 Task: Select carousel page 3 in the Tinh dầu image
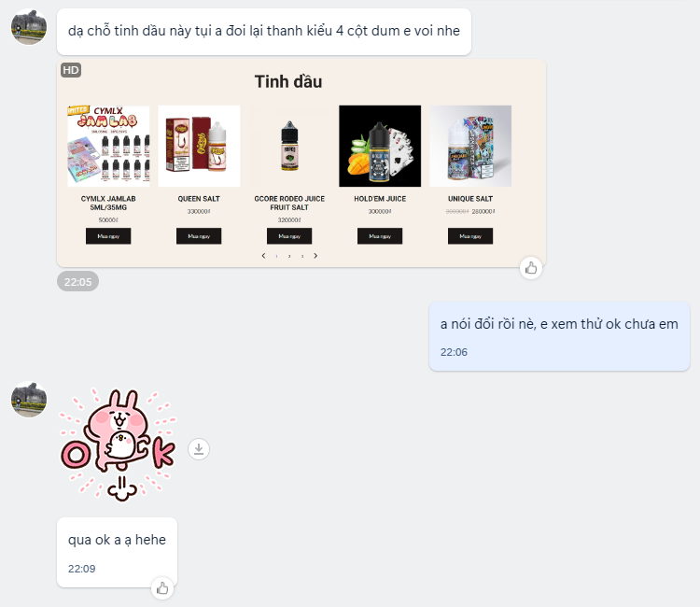[x=302, y=257]
